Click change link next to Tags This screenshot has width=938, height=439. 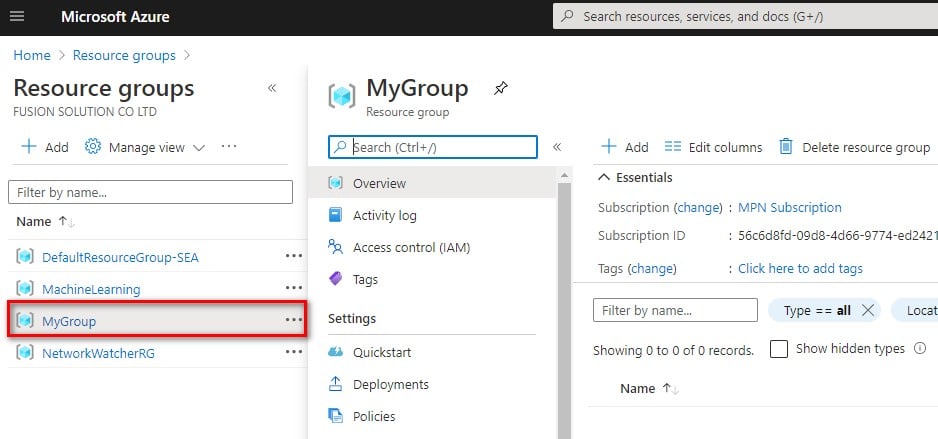click(x=652, y=269)
